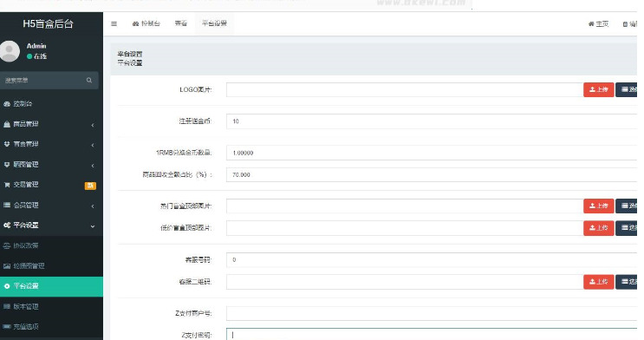This screenshot has height=340, width=644.
Task: Click the shopping bag icon for 商品管理
Action: [7, 124]
